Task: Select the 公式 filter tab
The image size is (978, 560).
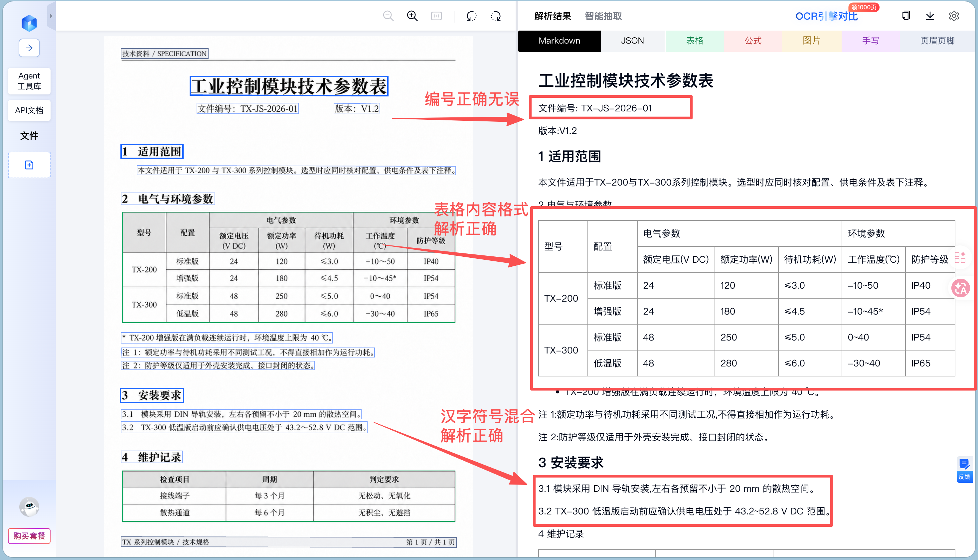Action: (753, 41)
